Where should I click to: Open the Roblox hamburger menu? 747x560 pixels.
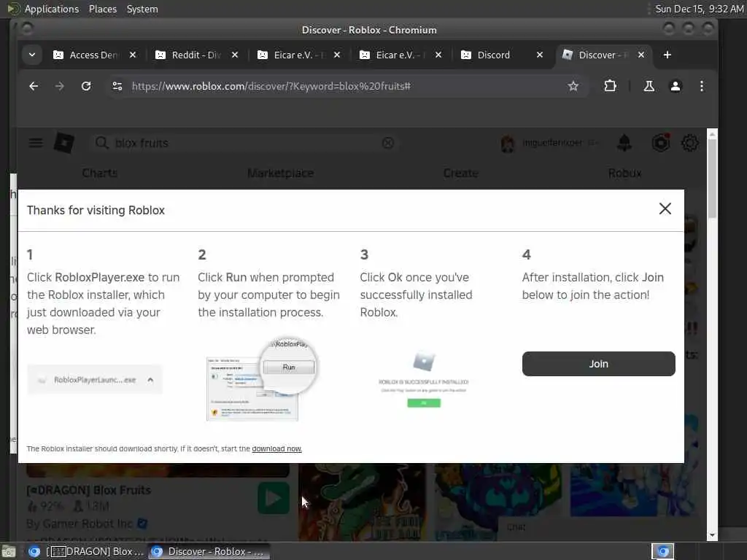(x=36, y=143)
